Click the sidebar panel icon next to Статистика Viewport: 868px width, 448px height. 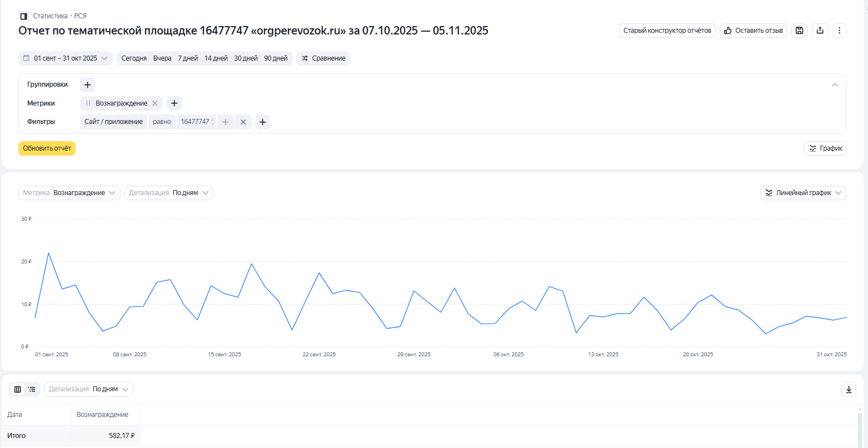tap(23, 16)
